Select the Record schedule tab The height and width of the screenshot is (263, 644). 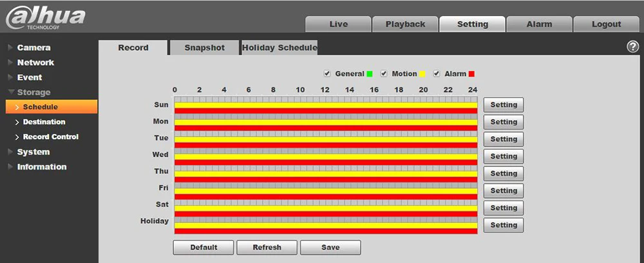pyautogui.click(x=133, y=48)
